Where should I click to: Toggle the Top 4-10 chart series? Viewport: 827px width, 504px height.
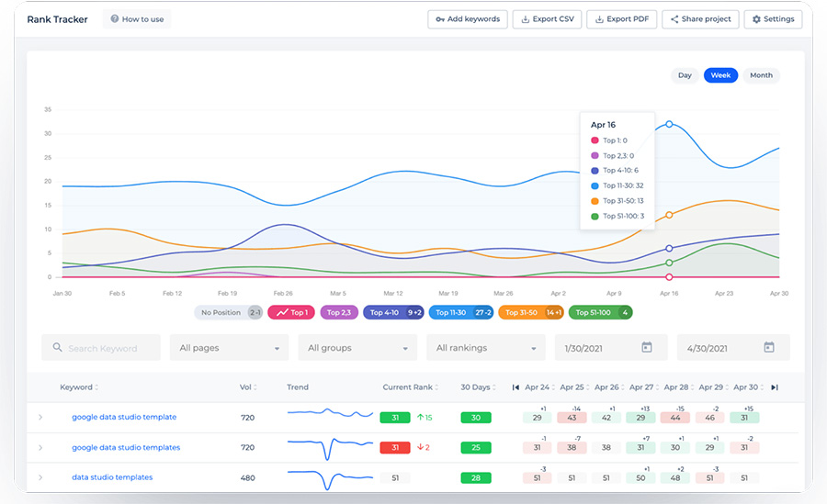(x=393, y=313)
